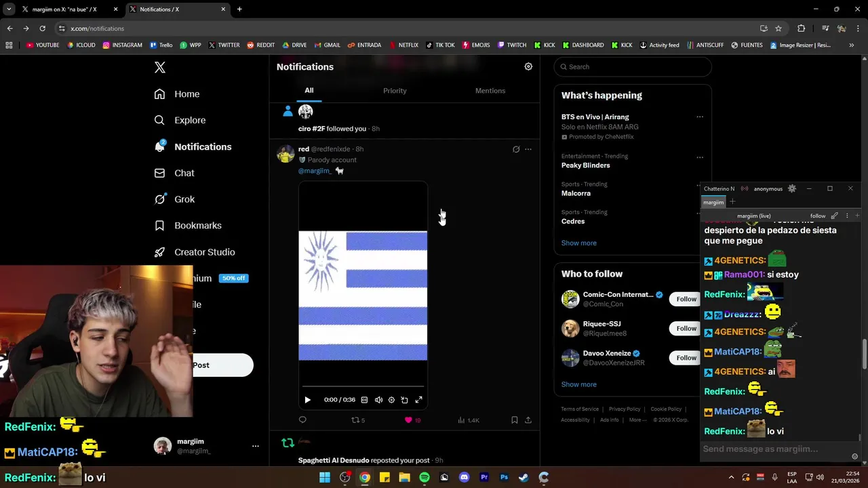
Task: Click follow in Chatterino split header
Action: click(818, 216)
